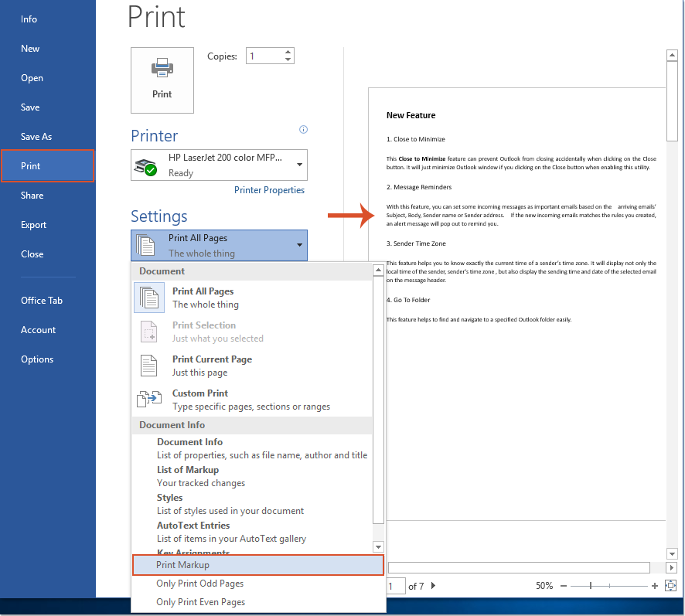Screen dimensions: 685x616
Task: Click the printer icon on the Print button
Action: 162,69
